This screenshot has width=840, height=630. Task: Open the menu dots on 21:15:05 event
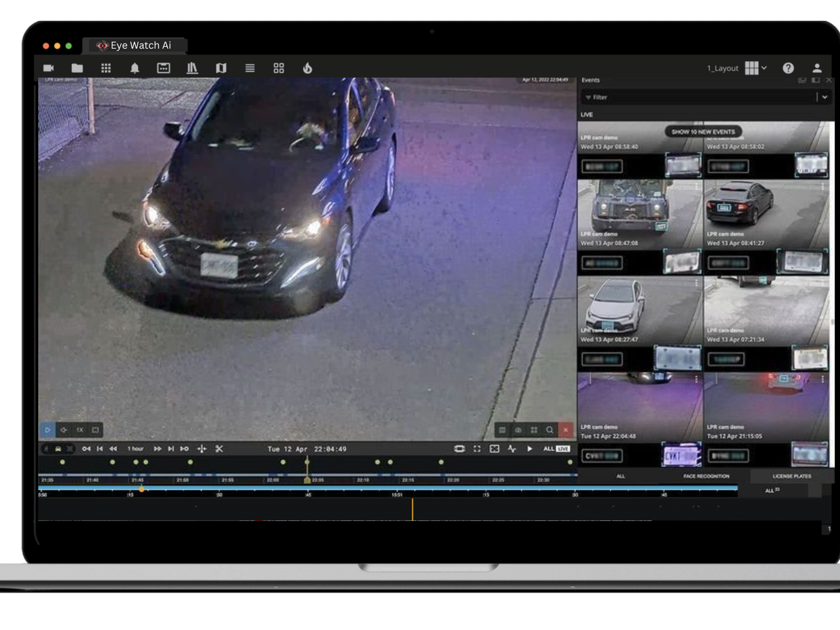click(x=823, y=379)
